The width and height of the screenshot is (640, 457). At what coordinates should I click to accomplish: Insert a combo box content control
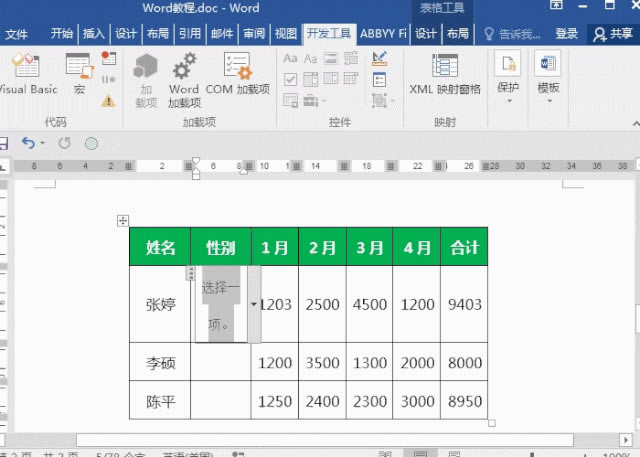(311, 79)
